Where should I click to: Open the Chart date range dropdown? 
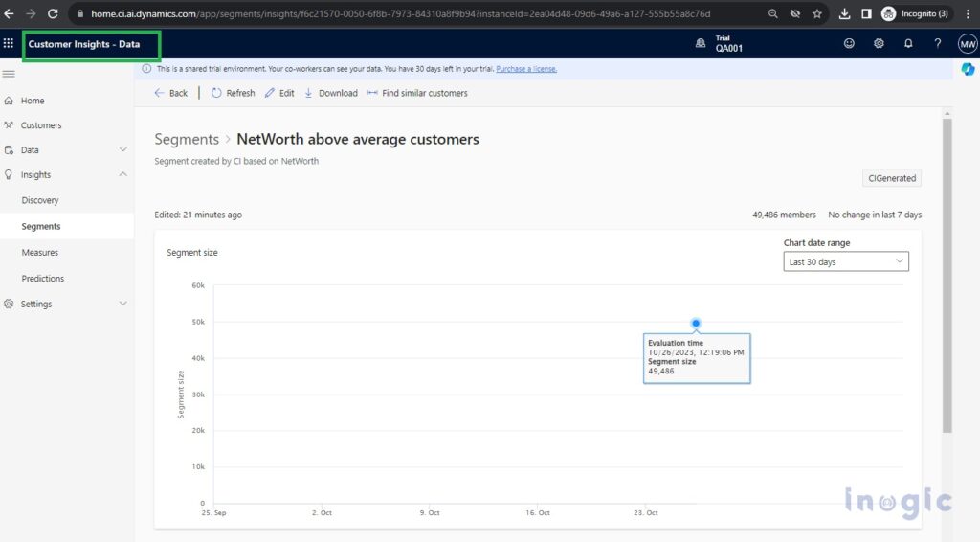click(x=846, y=261)
